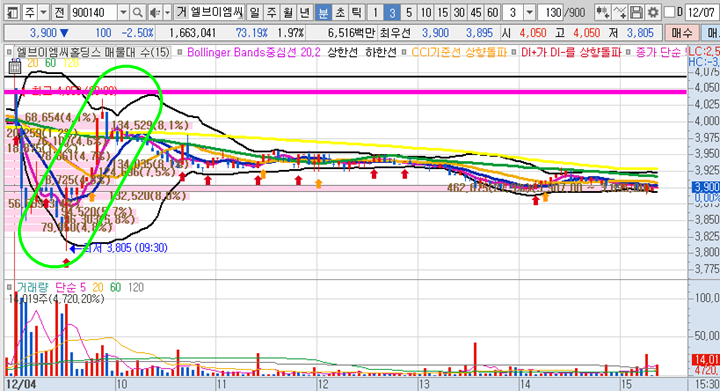720x391 pixels.
Task: Click the square marker before 엘브이엠씨홀딩스 매물대 label
Action: point(9,52)
